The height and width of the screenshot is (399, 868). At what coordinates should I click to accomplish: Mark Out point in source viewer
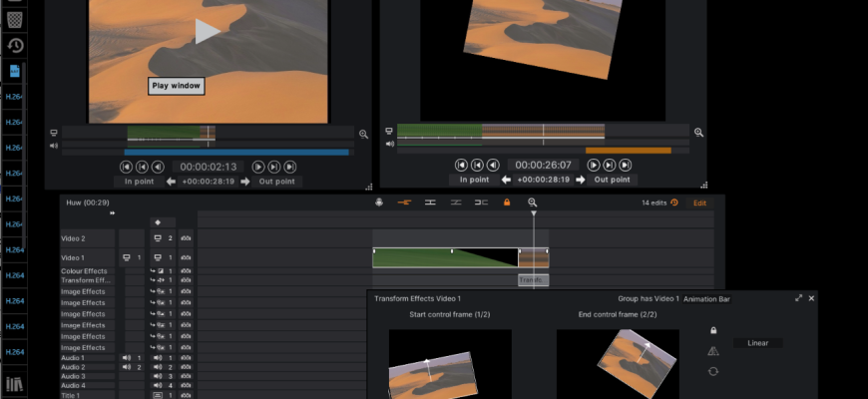pyautogui.click(x=276, y=182)
